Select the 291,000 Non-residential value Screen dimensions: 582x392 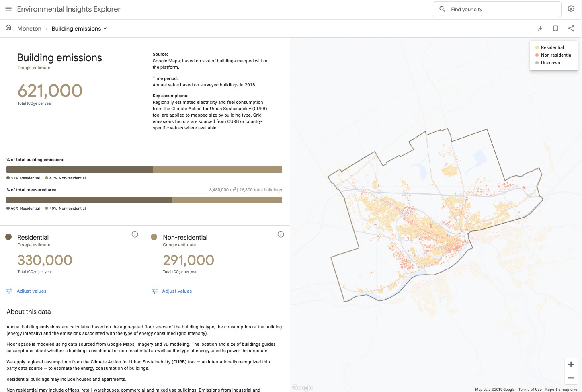189,260
